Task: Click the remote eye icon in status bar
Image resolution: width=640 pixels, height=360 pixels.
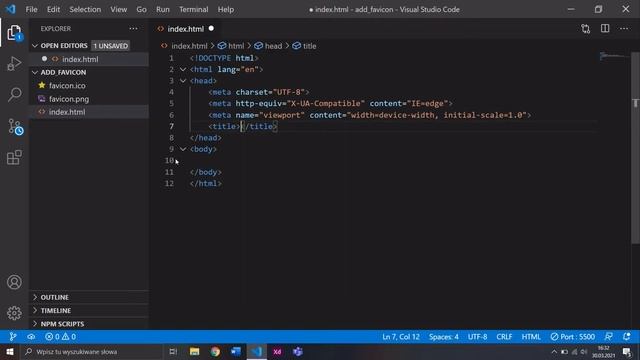Action: [x=31, y=337]
